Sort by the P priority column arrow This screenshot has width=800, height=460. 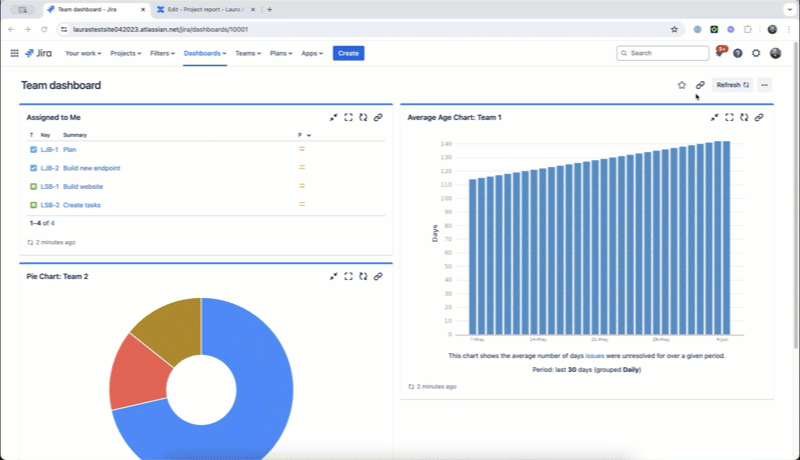pyautogui.click(x=309, y=135)
